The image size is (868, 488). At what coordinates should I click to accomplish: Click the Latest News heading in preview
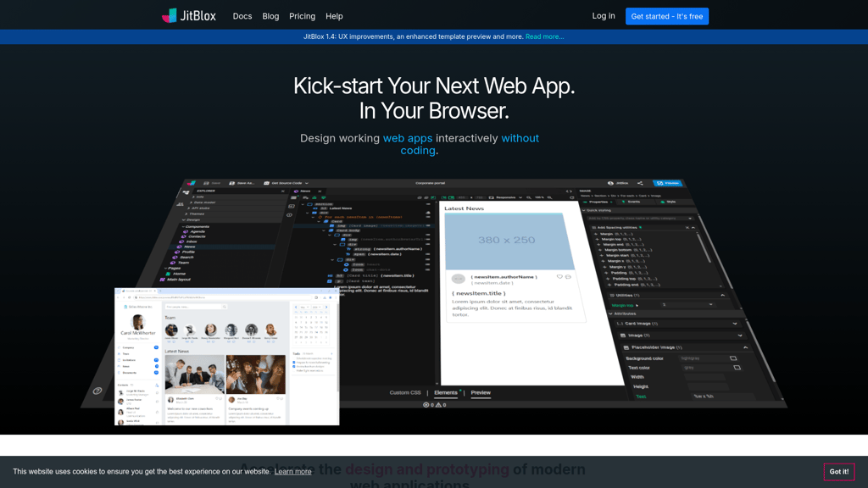[464, 208]
